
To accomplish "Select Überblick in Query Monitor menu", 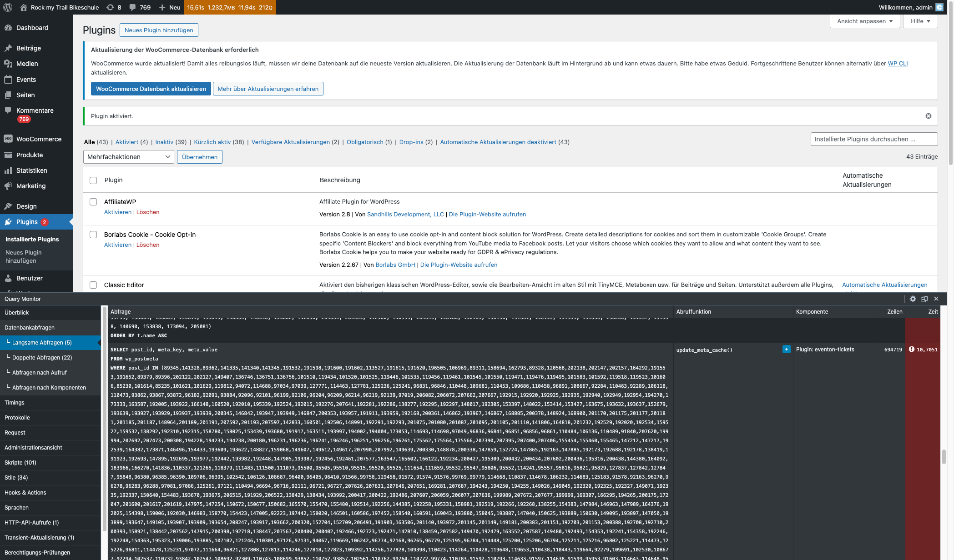I will coord(50,313).
